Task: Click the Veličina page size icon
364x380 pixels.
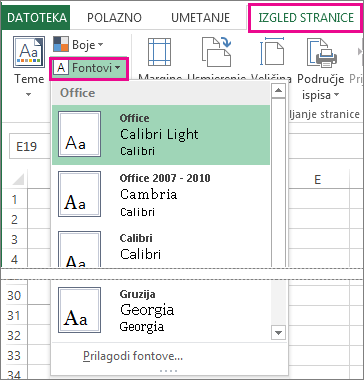Action: tap(272, 52)
